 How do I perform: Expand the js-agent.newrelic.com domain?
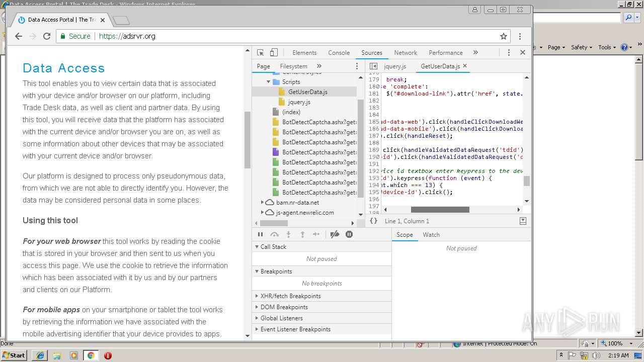click(x=262, y=212)
